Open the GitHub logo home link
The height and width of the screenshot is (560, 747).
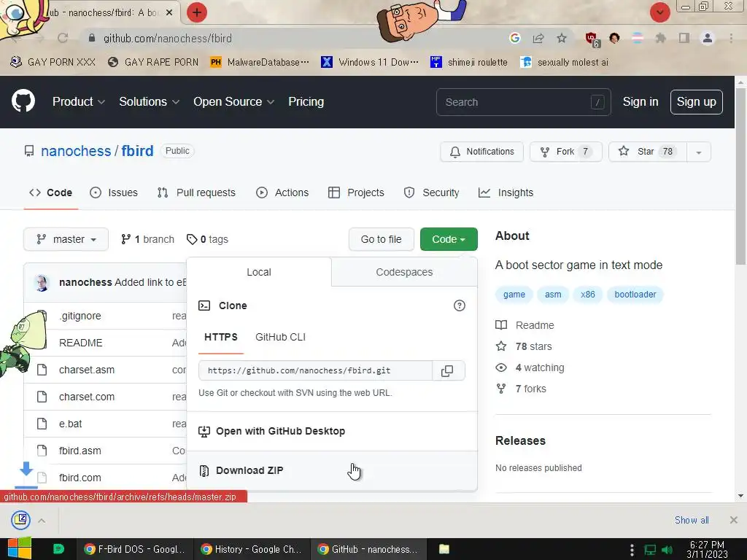pos(23,101)
